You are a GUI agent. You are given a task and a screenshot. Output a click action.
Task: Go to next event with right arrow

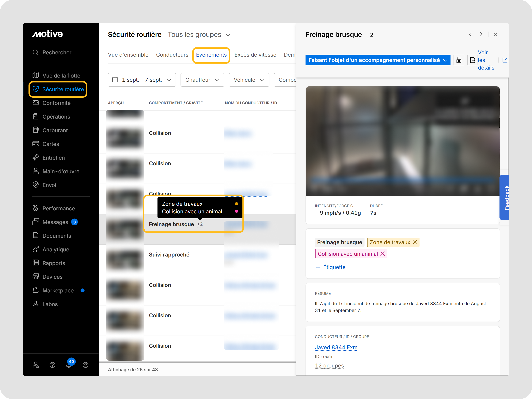[x=481, y=34]
